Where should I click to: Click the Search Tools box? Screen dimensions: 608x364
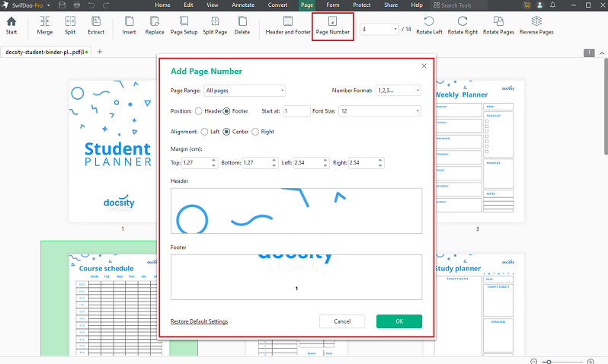pyautogui.click(x=459, y=5)
